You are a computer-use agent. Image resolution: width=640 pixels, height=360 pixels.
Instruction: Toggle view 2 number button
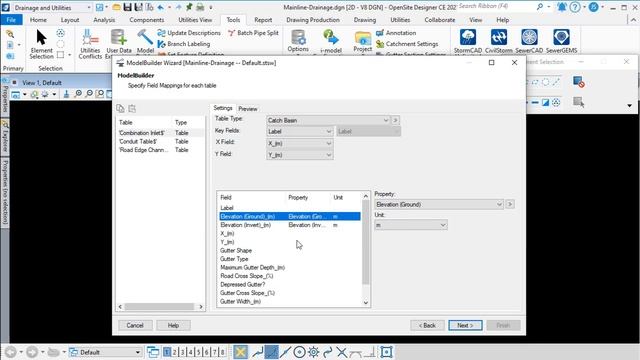click(x=175, y=352)
